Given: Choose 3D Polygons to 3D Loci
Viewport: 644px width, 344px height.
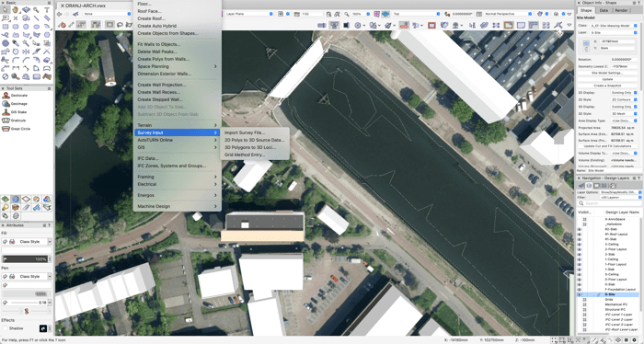Looking at the screenshot, I should click(x=249, y=147).
